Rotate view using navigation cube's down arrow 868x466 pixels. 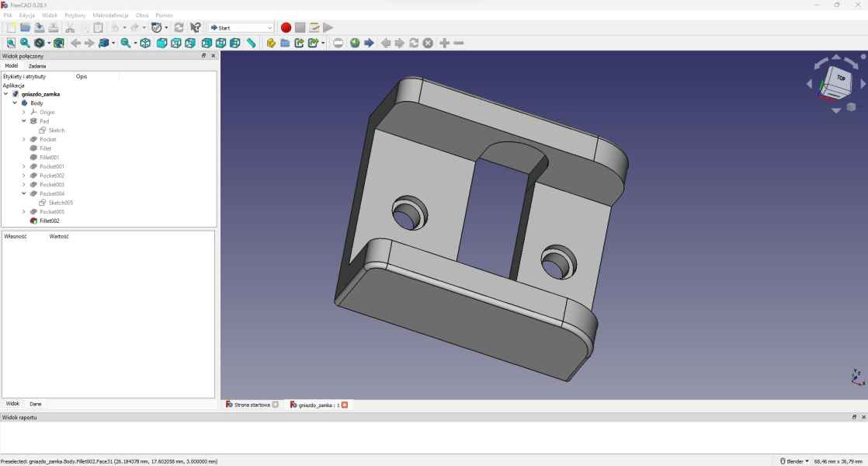[836, 110]
